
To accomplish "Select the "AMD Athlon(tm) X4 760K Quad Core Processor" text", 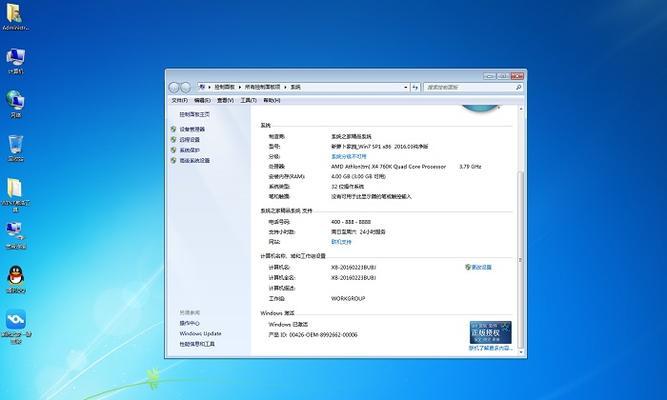I will click(388, 167).
